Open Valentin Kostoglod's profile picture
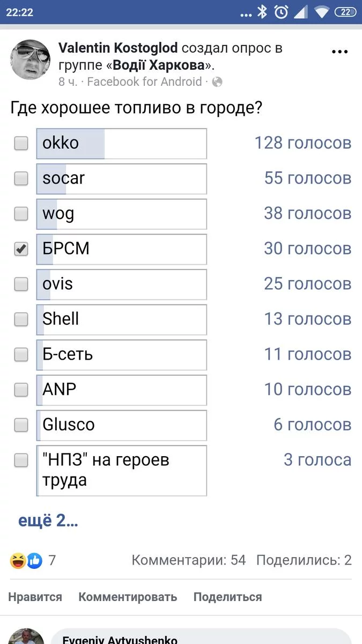Viewport: 362px width, 644px height. [x=31, y=60]
